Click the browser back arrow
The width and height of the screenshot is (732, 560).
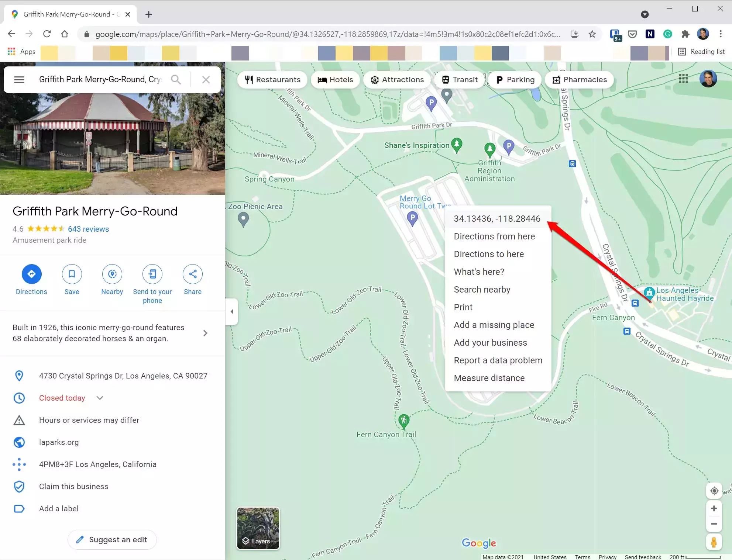point(11,34)
